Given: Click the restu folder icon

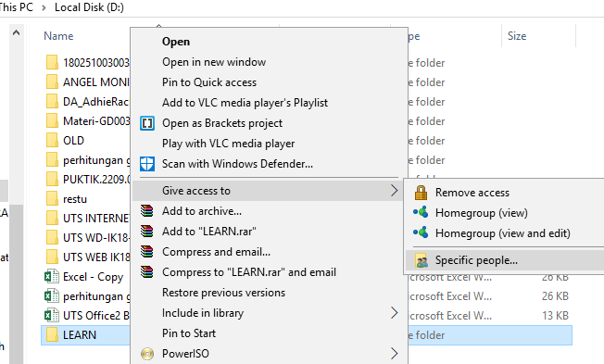Looking at the screenshot, I should click(52, 198).
